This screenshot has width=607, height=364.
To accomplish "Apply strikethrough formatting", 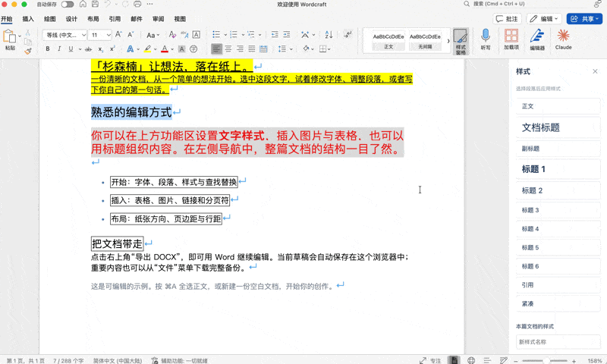I will tap(88, 49).
